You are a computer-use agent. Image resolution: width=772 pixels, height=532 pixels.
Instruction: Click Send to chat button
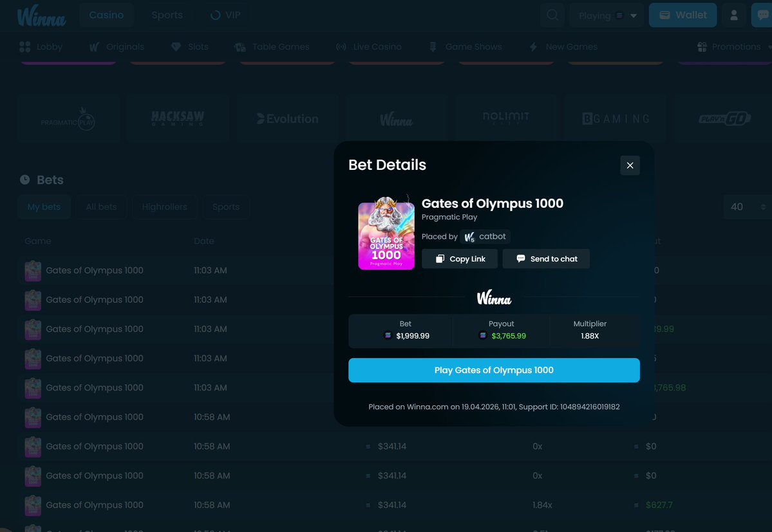coord(546,259)
